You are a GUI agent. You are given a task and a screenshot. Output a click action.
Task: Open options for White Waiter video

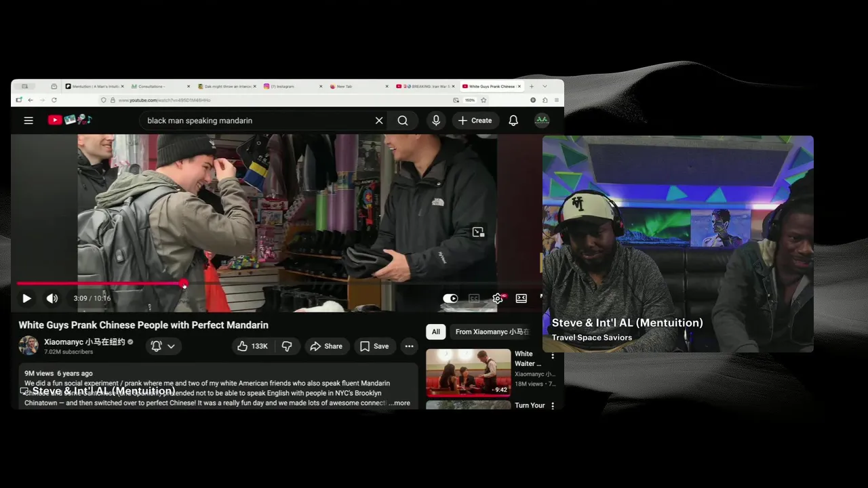coord(553,357)
